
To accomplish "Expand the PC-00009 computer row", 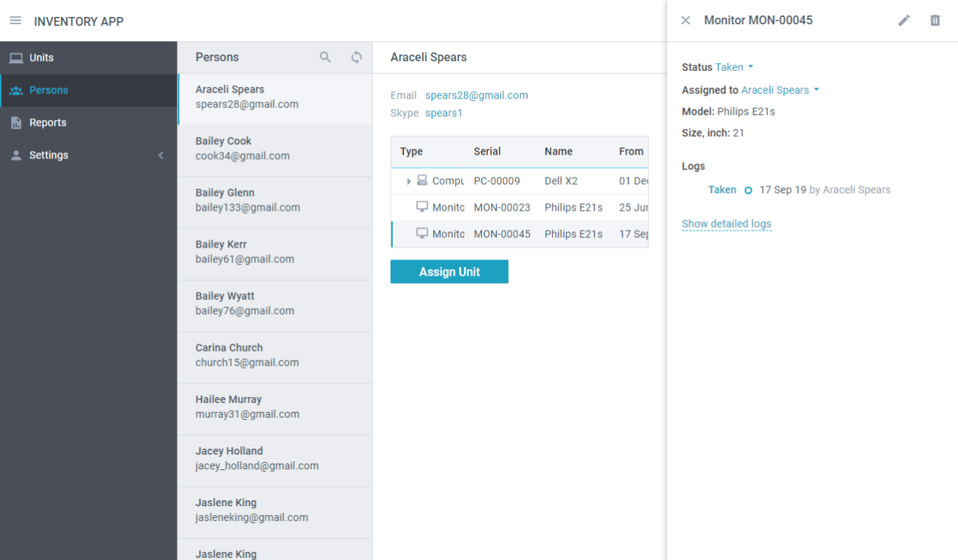I will coord(409,181).
